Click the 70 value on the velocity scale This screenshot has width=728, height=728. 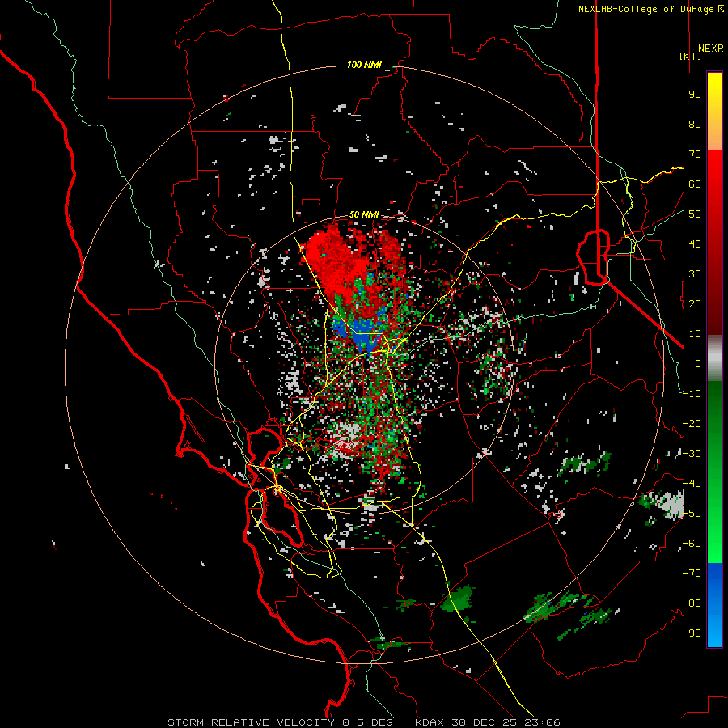(x=695, y=154)
